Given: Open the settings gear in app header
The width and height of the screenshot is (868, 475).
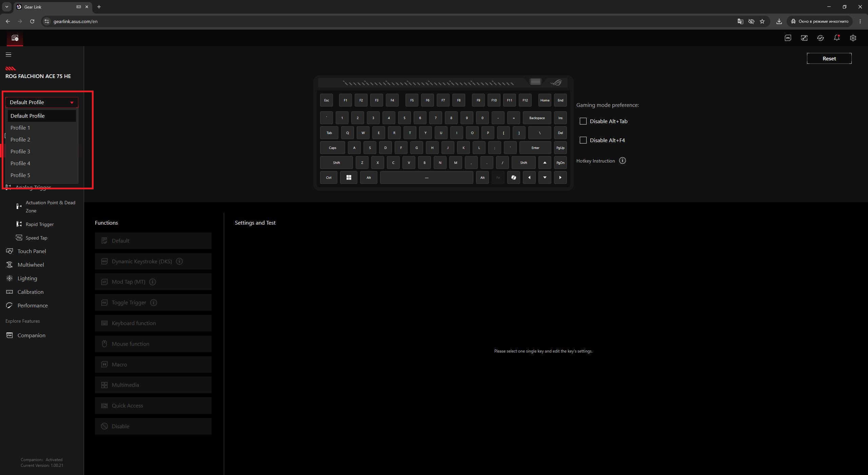Looking at the screenshot, I should coord(853,38).
